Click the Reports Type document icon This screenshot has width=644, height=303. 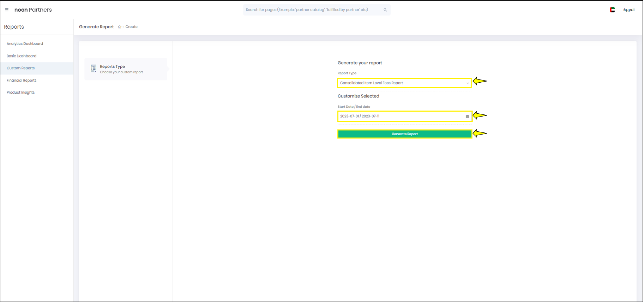(x=94, y=69)
